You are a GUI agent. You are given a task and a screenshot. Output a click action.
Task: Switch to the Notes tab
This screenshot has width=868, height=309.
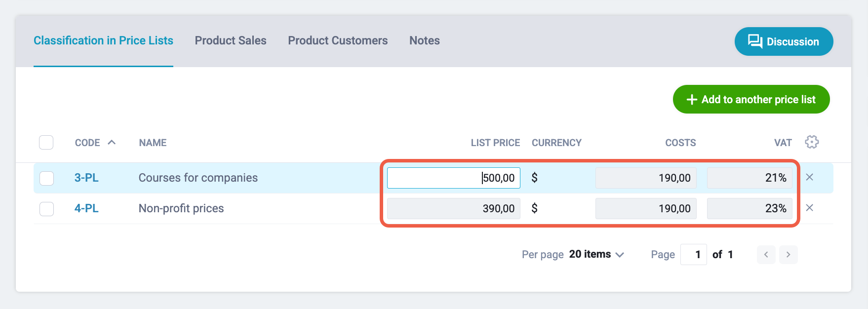425,40
